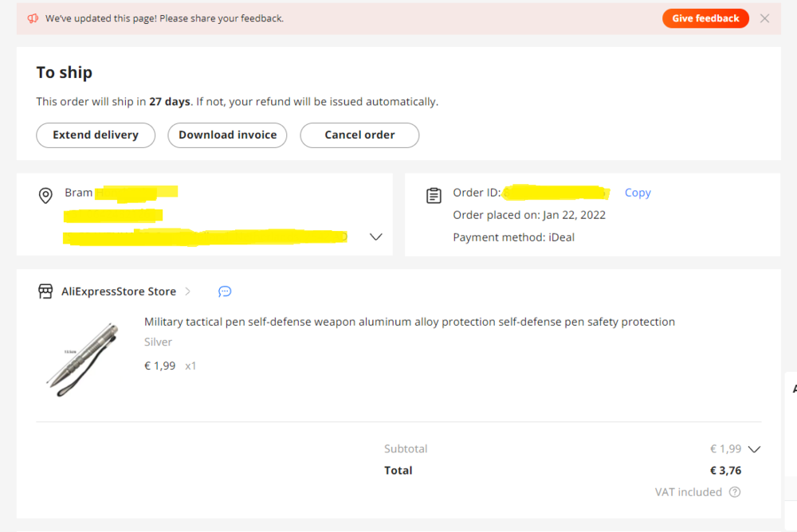The width and height of the screenshot is (797, 532).
Task: Download the order invoice
Action: 228,135
